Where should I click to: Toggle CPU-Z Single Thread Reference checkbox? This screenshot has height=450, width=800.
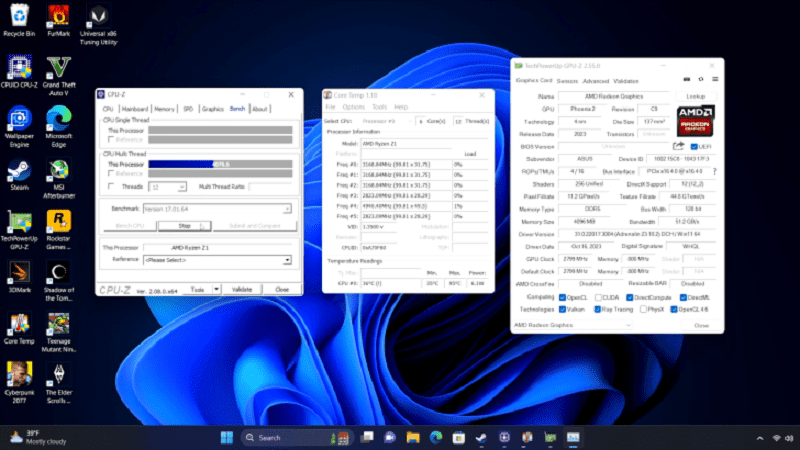click(111, 140)
